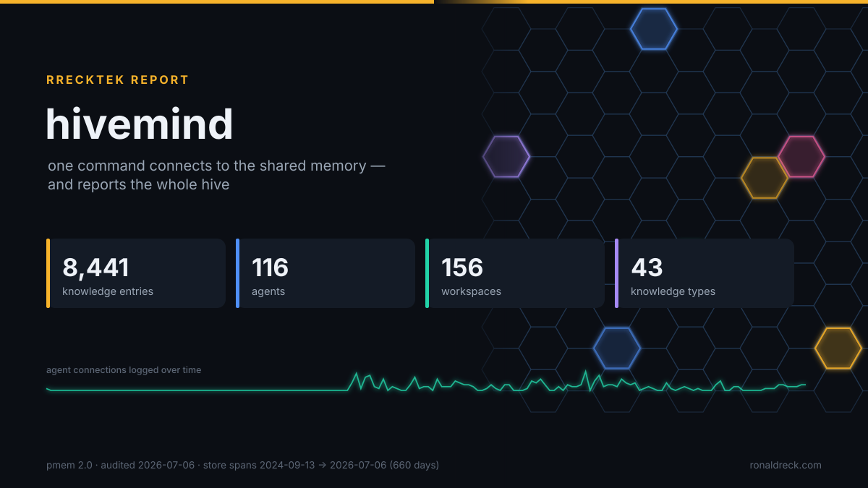Select the 43 knowledge types card
This screenshot has width=868, height=488.
click(x=705, y=273)
